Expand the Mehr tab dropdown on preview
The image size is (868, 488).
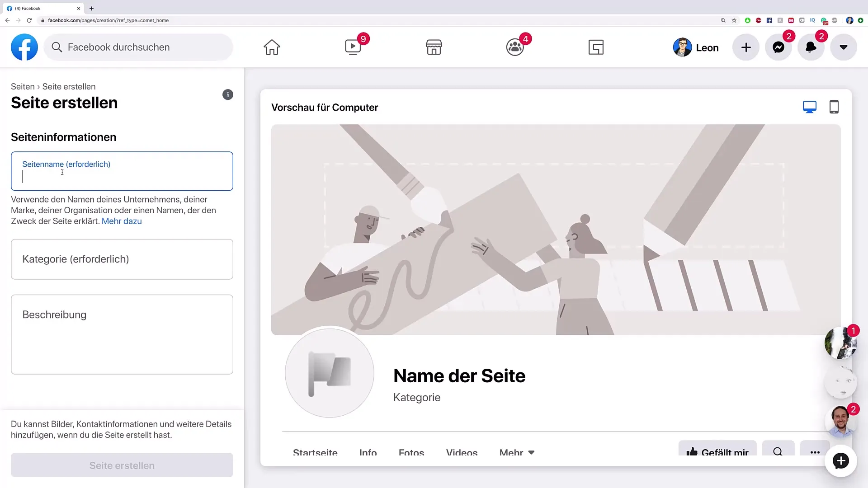[516, 453]
